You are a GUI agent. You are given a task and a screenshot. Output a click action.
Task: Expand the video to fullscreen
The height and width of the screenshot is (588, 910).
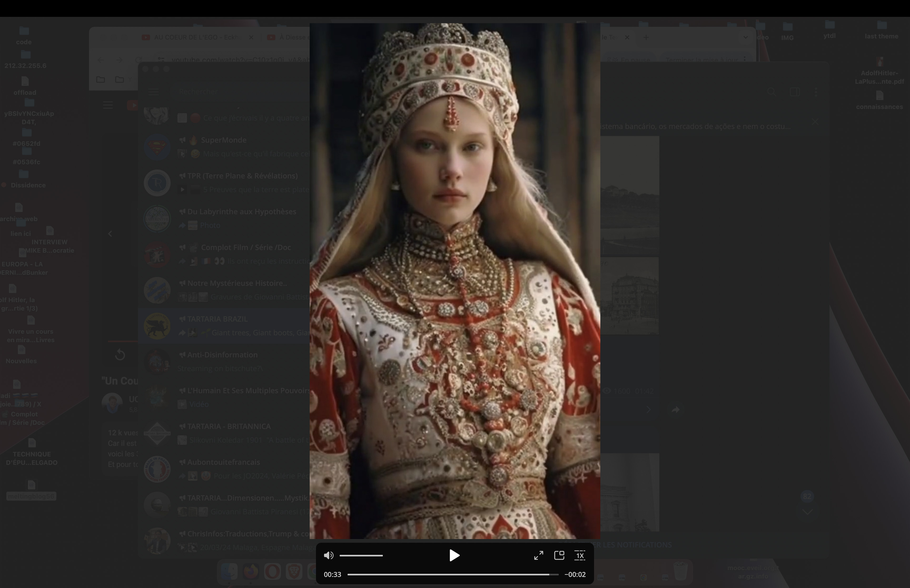click(538, 556)
